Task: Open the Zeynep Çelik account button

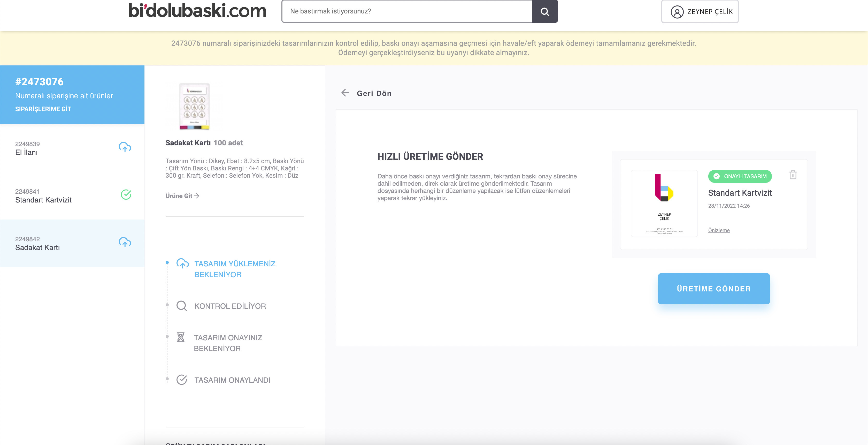Action: tap(700, 11)
